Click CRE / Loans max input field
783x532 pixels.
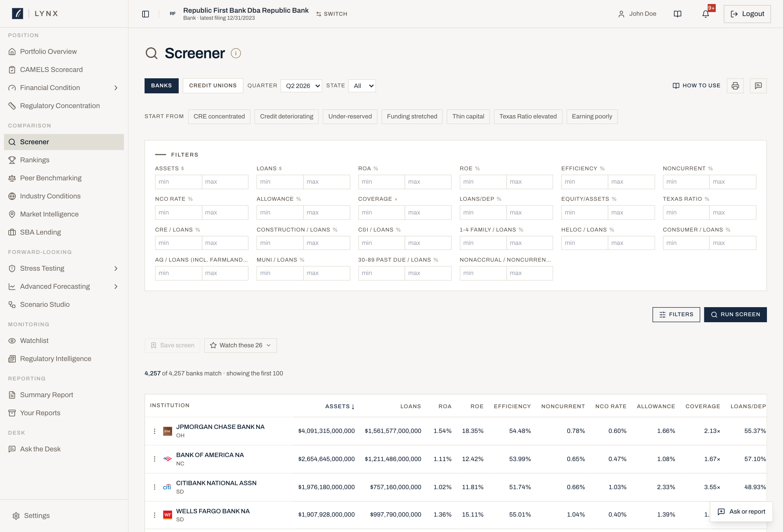225,243
